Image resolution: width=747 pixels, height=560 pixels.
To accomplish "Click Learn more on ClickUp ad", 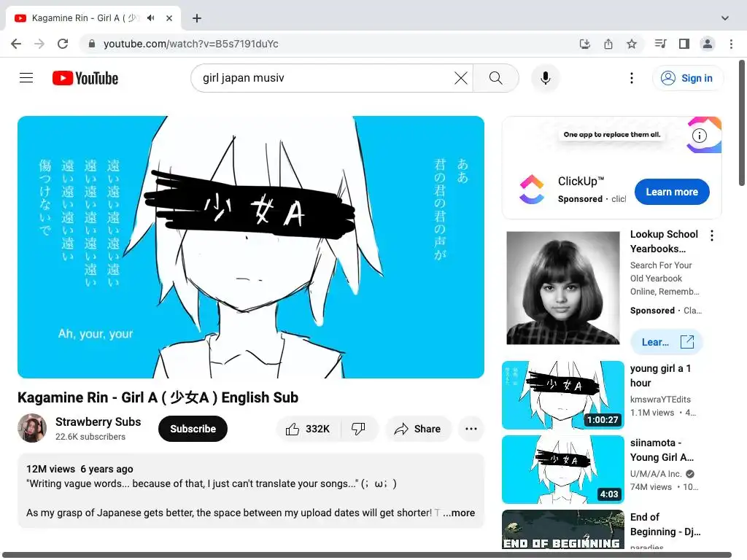I will (x=672, y=192).
